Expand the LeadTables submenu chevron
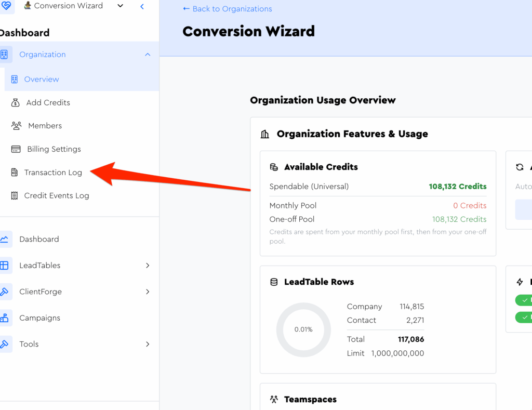The image size is (532, 410). (x=148, y=266)
